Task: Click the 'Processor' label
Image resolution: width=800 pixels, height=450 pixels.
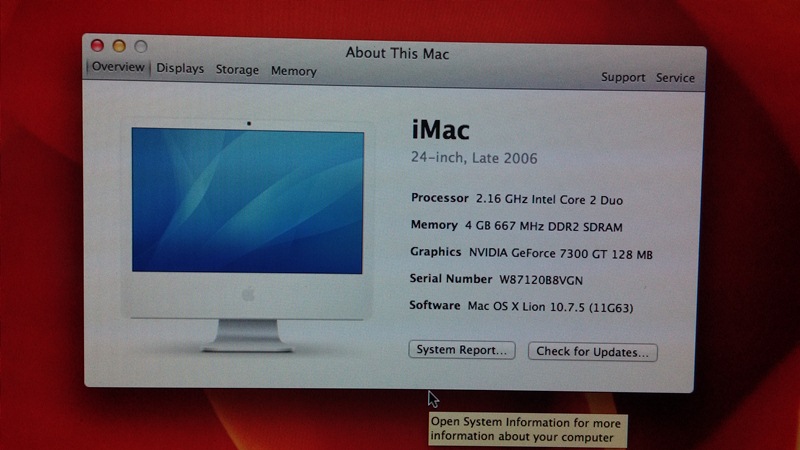Action: point(439,198)
